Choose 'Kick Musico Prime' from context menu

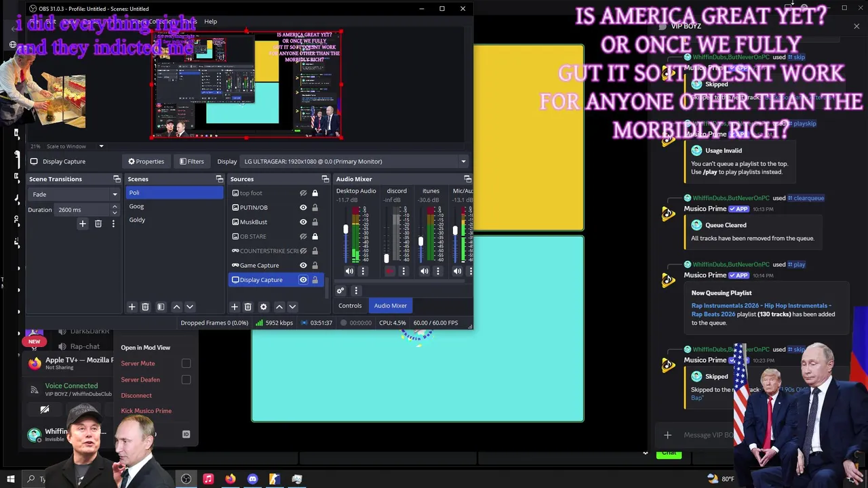coord(146,411)
